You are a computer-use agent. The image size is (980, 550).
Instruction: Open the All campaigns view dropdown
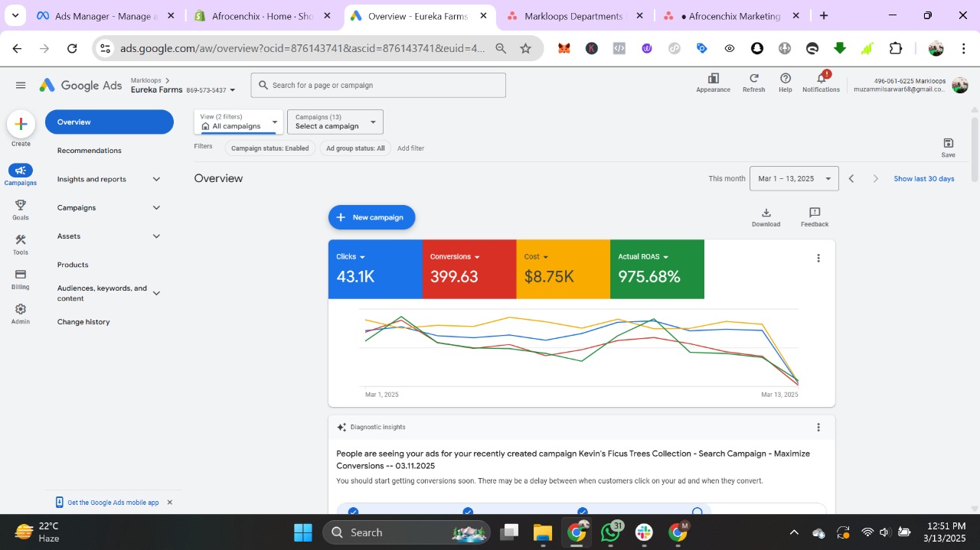[x=238, y=122]
